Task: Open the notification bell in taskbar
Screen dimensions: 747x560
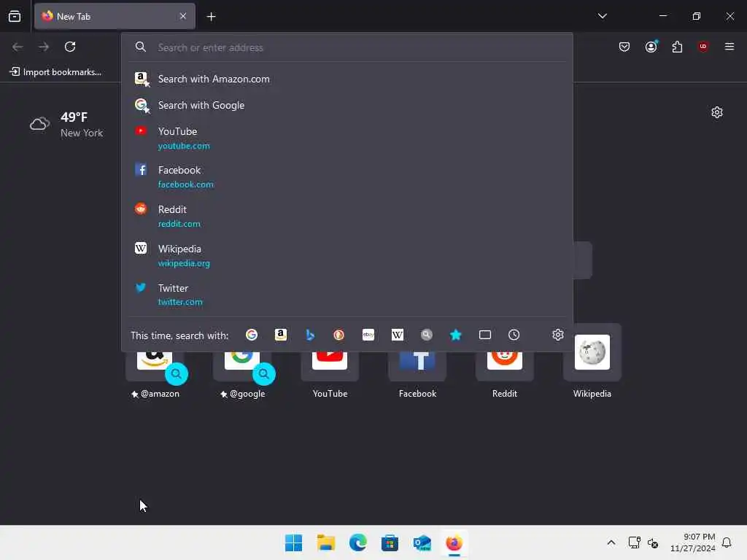Action: [727, 542]
